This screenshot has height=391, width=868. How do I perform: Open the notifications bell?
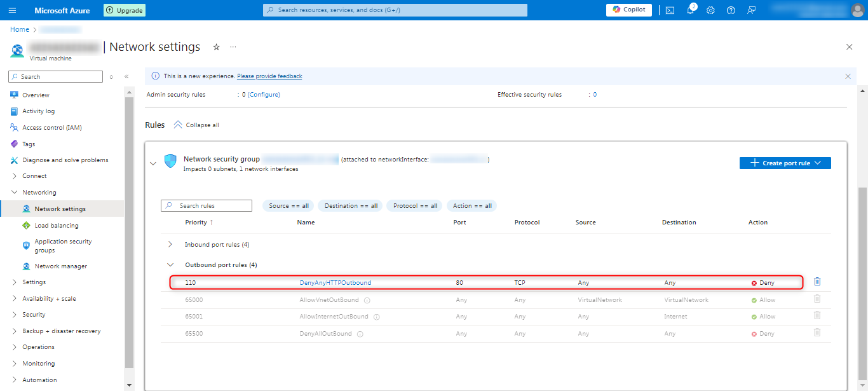(x=691, y=10)
